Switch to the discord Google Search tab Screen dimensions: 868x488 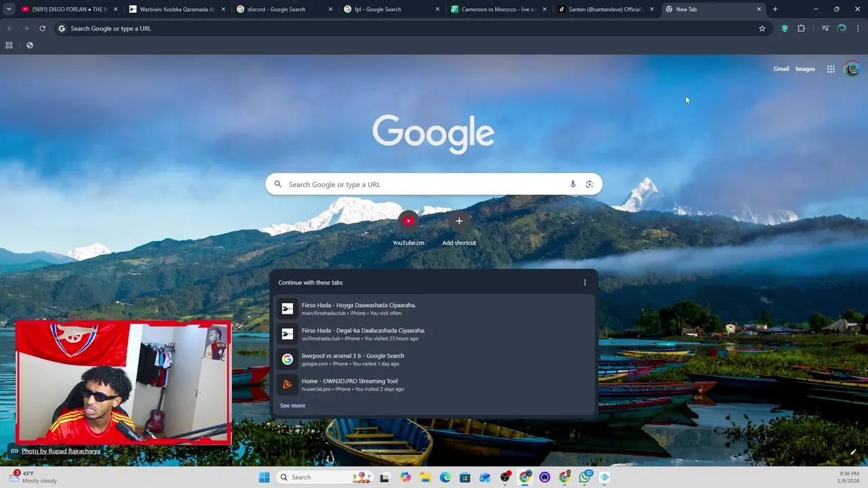(284, 9)
